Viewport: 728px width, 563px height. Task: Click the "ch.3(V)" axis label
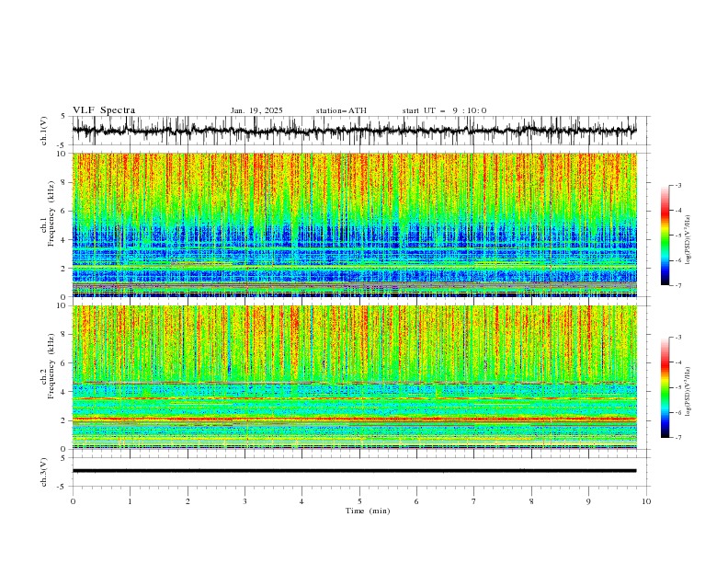coord(43,472)
